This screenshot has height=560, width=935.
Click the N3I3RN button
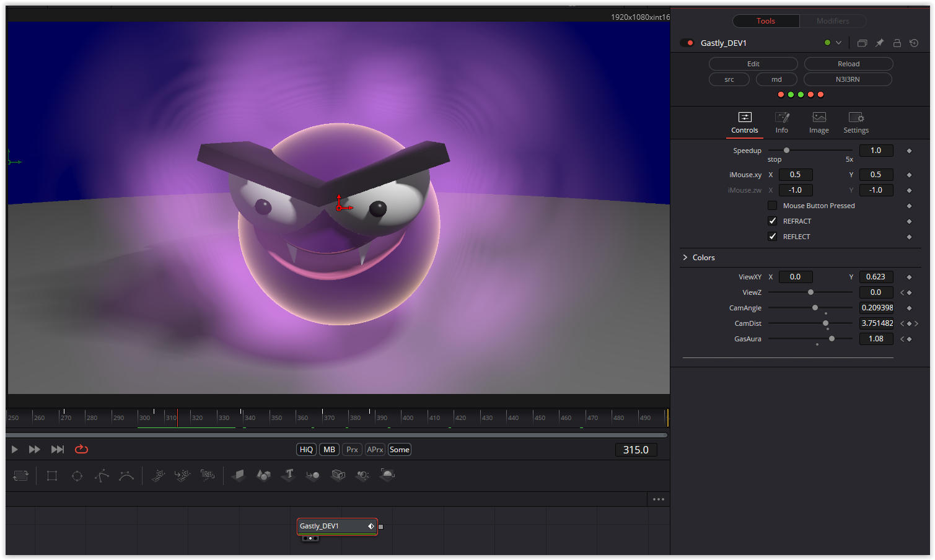[x=848, y=79]
